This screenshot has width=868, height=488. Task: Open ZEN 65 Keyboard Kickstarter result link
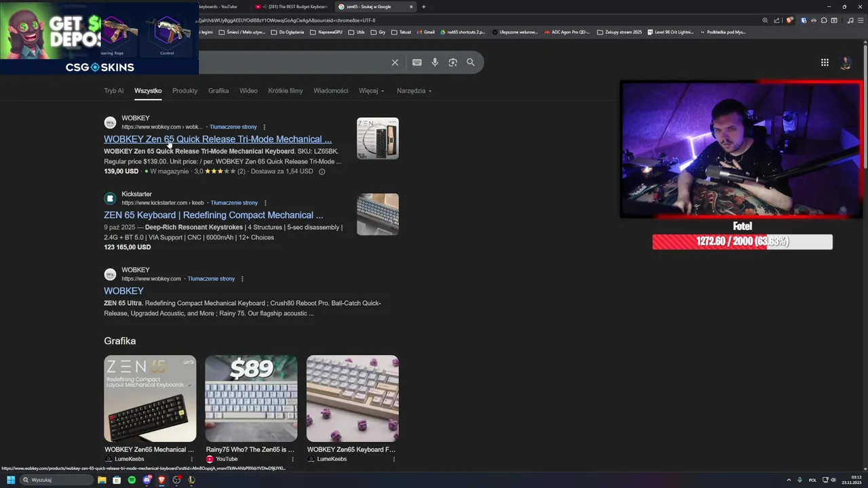coord(214,215)
